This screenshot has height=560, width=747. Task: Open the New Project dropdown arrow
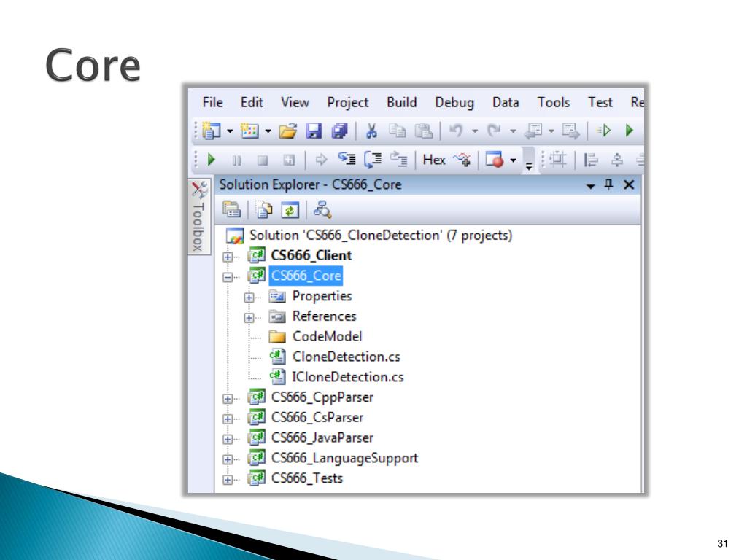[230, 131]
